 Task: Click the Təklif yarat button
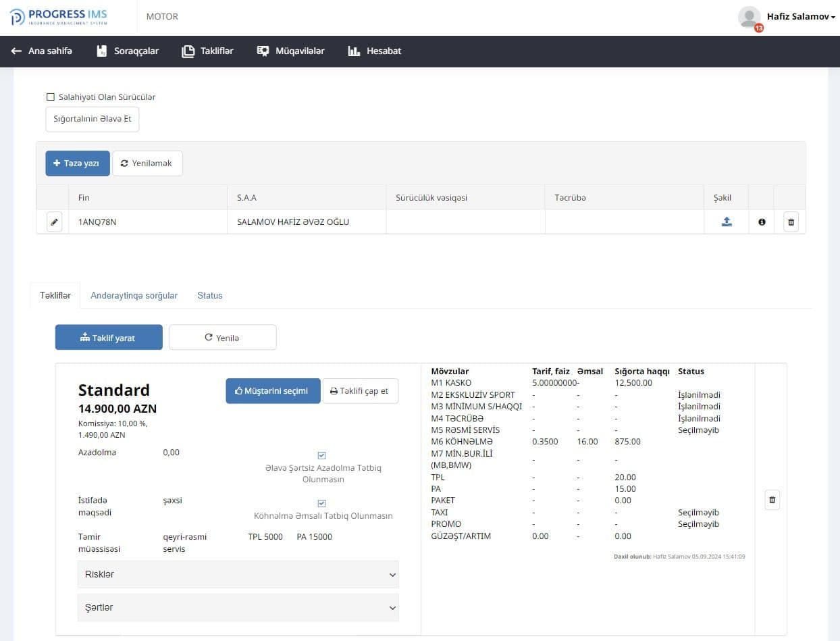[x=109, y=338]
